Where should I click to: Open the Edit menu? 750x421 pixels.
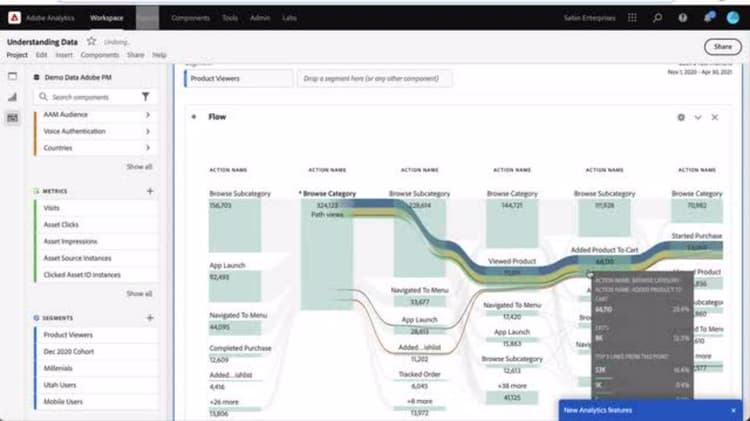click(41, 55)
